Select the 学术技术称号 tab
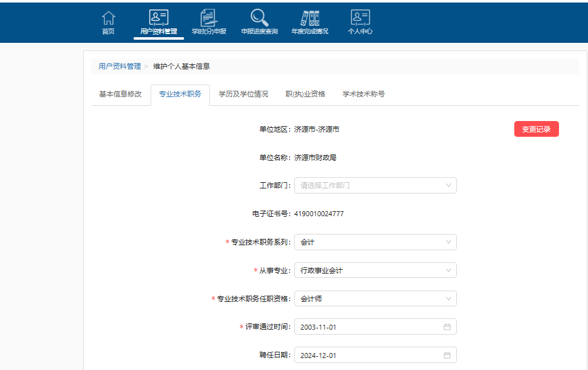Viewport: 588px width, 370px height. (364, 94)
